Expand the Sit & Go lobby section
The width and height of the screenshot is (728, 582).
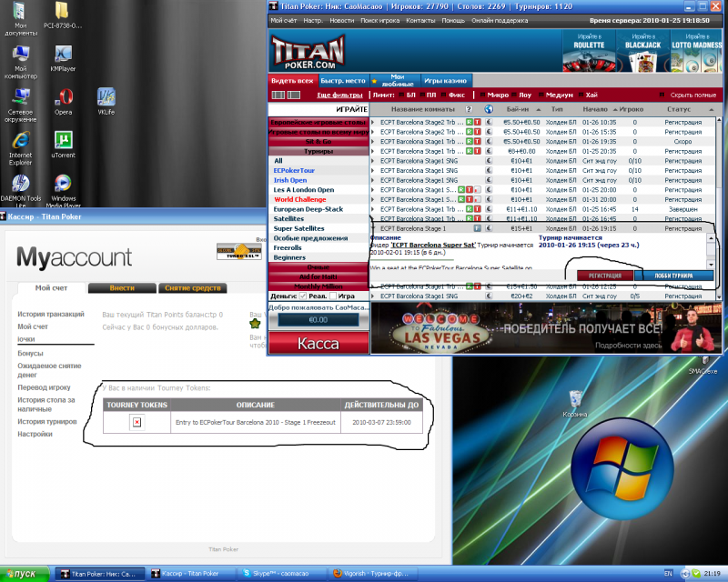pyautogui.click(x=318, y=142)
